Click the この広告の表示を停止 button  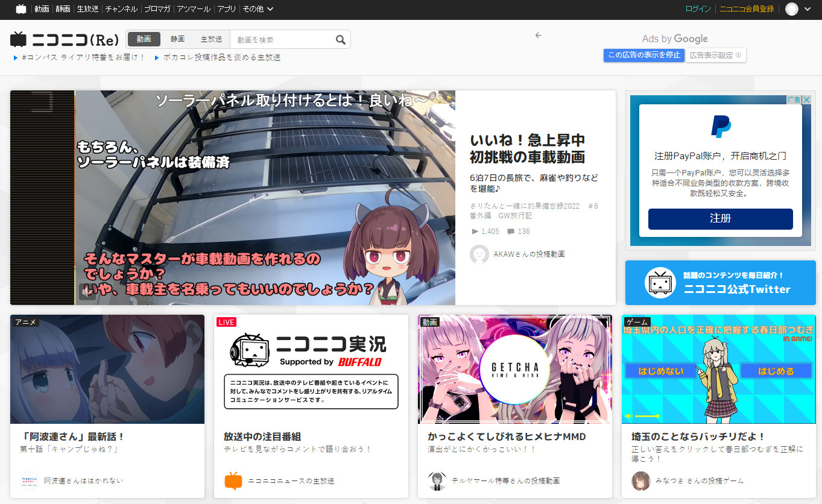pyautogui.click(x=643, y=55)
